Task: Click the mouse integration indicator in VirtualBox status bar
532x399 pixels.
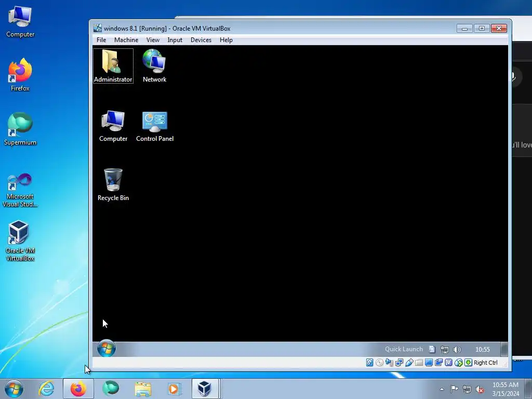Action: tap(458, 362)
